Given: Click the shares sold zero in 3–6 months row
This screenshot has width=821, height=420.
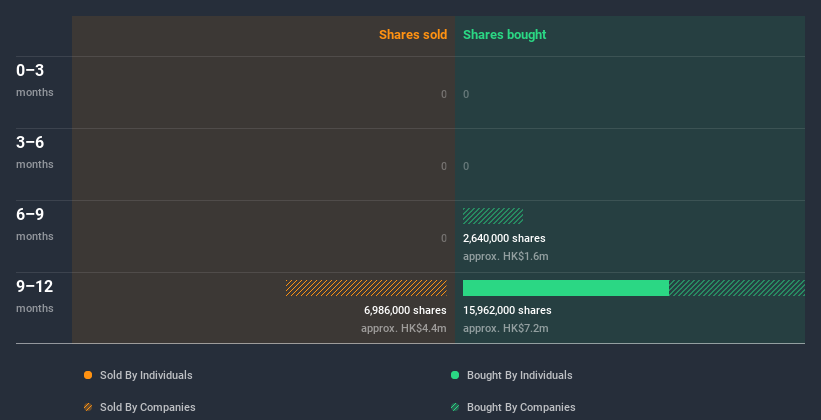Looking at the screenshot, I should [444, 167].
